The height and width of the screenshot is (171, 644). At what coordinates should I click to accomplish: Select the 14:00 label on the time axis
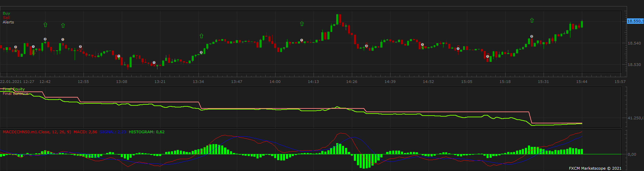pyautogui.click(x=275, y=82)
